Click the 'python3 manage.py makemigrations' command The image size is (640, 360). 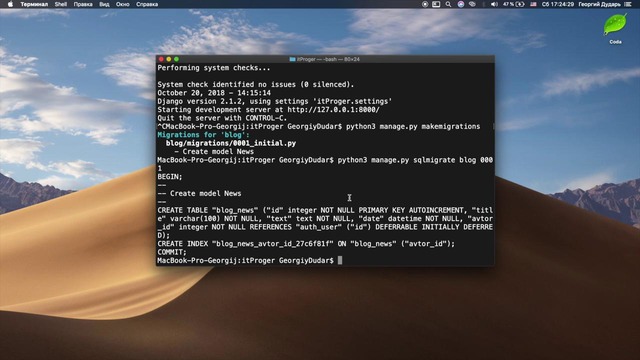point(413,127)
